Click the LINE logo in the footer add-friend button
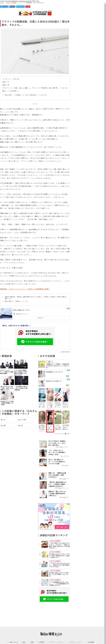Screen dimensions: 106x644 click(44, 599)
